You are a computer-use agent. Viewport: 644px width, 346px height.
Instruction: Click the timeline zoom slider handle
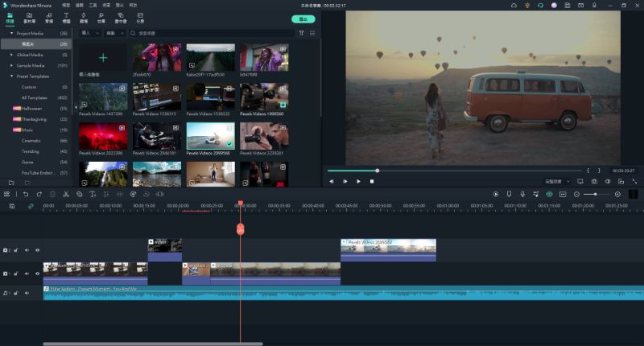[x=595, y=194]
